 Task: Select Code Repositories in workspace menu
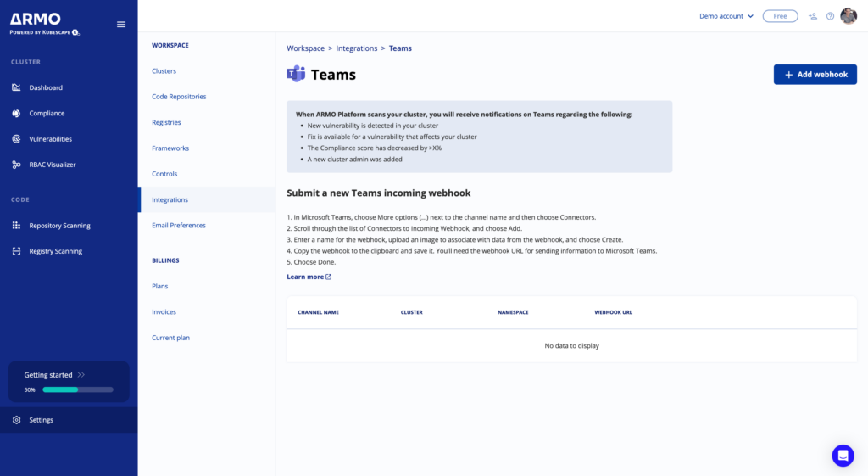(179, 97)
